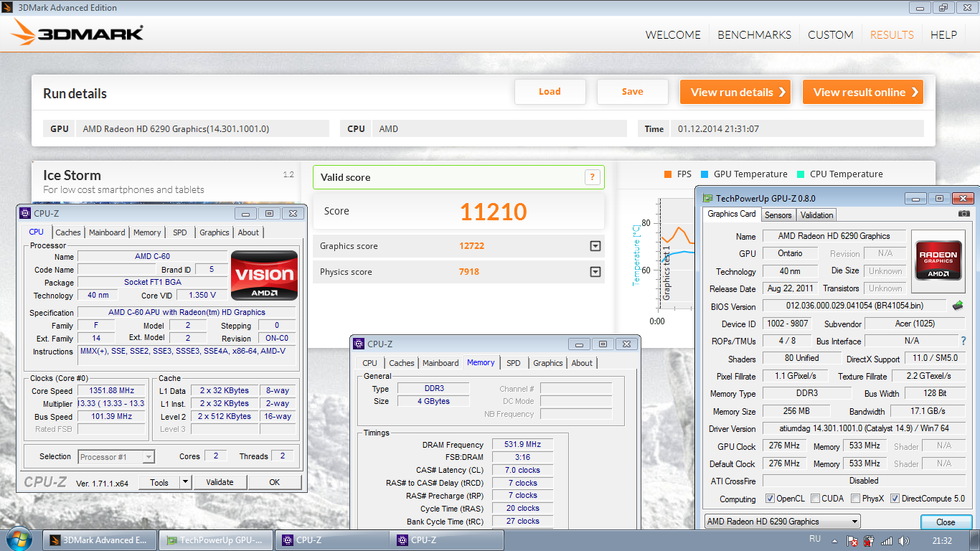Open the GPU selection dropdown in GPU-Z

click(x=782, y=522)
